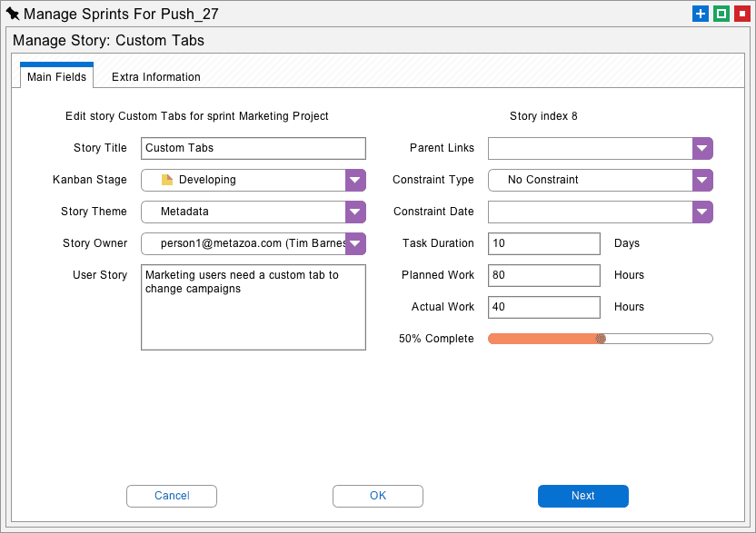Click the Next button
The image size is (756, 533).
(x=583, y=496)
